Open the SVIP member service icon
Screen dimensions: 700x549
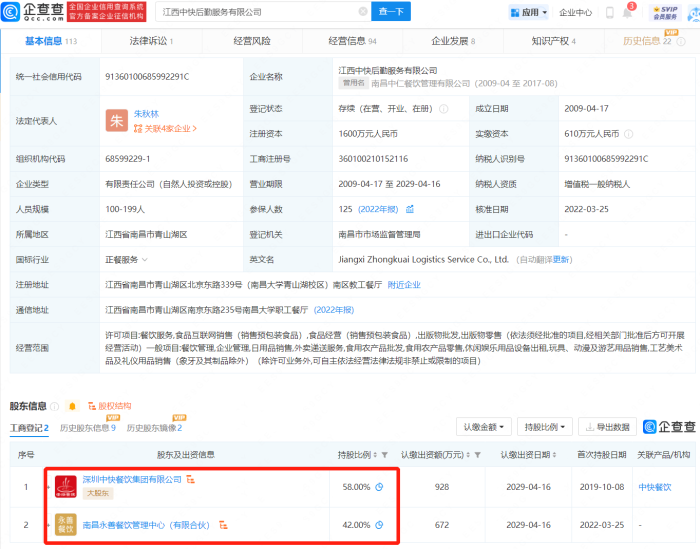click(665, 12)
